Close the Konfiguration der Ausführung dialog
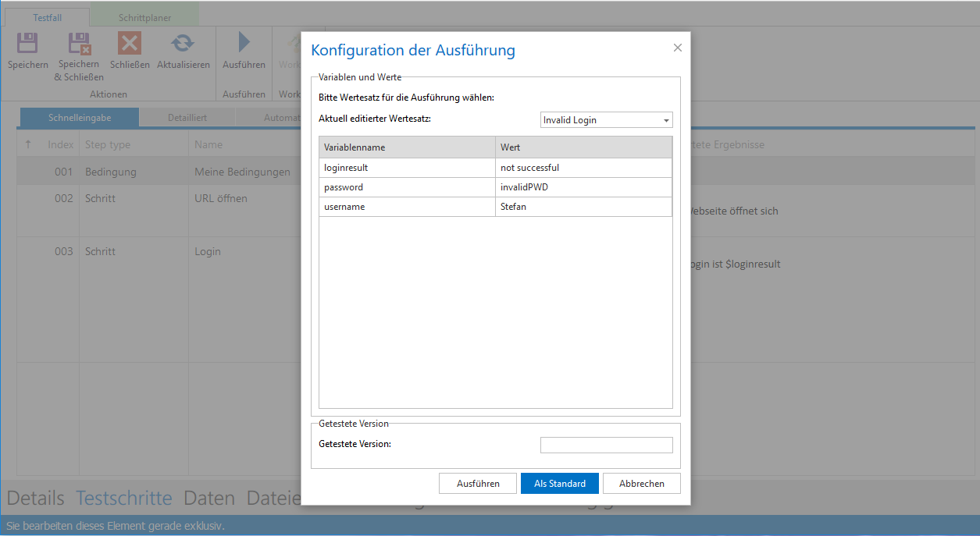The width and height of the screenshot is (980, 536). point(677,48)
